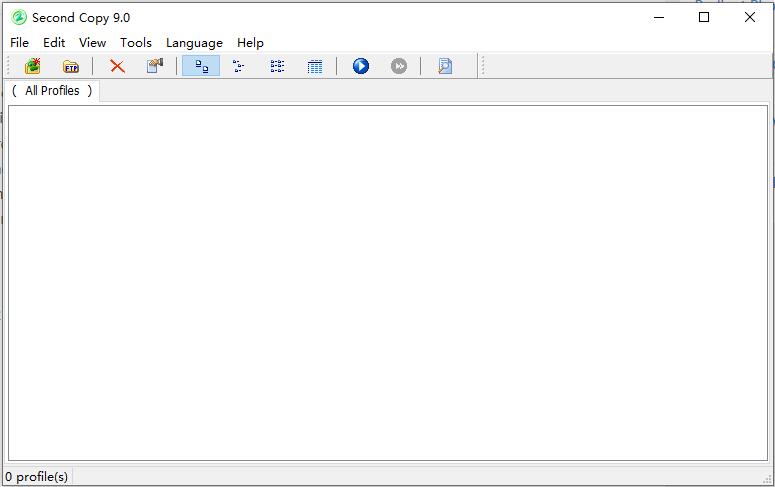The height and width of the screenshot is (487, 775).
Task: Click the FTP profile icon
Action: pos(71,66)
